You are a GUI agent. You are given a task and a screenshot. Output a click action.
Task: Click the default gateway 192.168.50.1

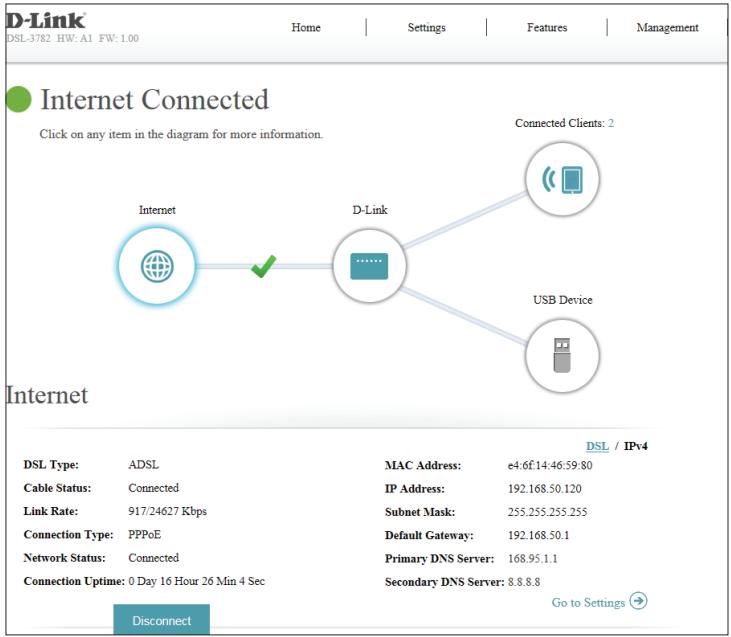point(538,535)
